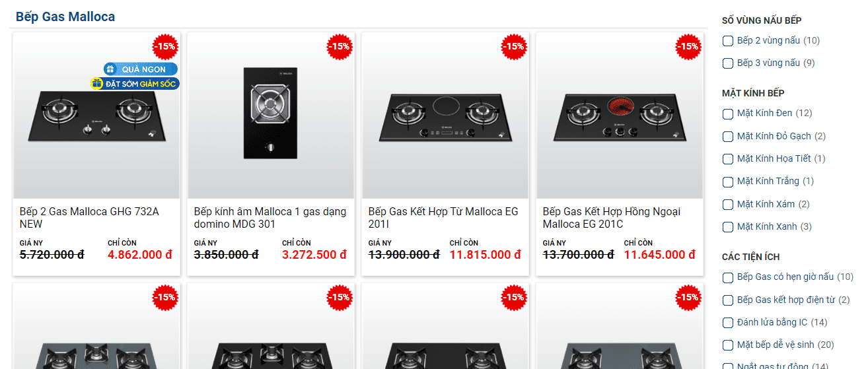Tick the "Bếp 3 vùng nấu" checkbox
The image size is (868, 369).
pos(728,63)
